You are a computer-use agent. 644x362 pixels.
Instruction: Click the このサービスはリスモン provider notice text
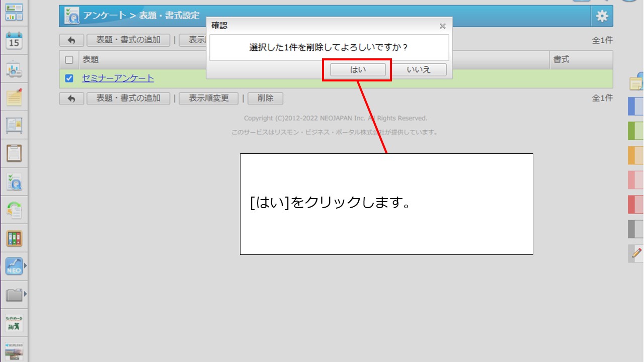(x=335, y=133)
